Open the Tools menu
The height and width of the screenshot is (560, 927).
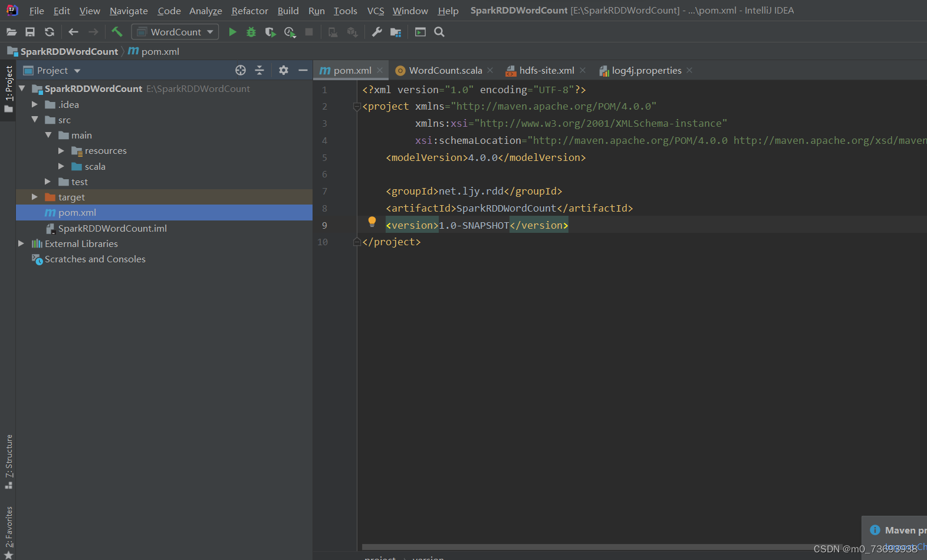pyautogui.click(x=345, y=11)
